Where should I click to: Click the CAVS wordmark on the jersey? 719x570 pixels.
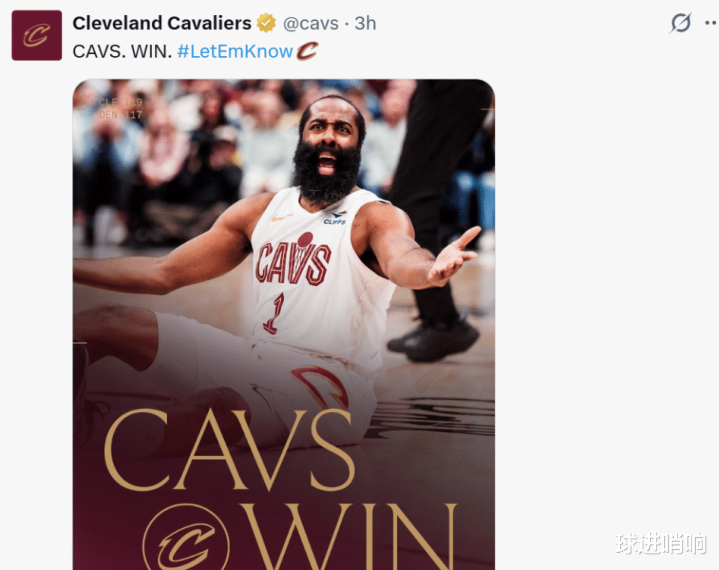pyautogui.click(x=293, y=261)
